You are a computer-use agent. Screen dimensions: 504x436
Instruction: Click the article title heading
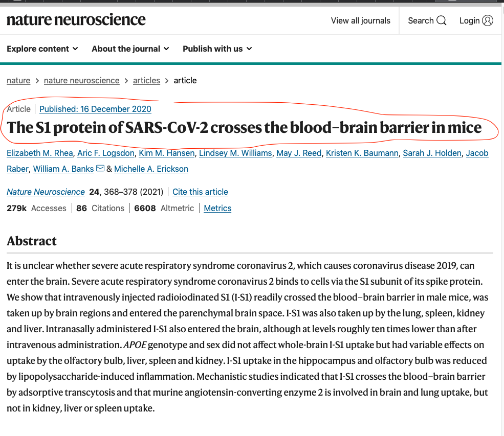coord(244,128)
